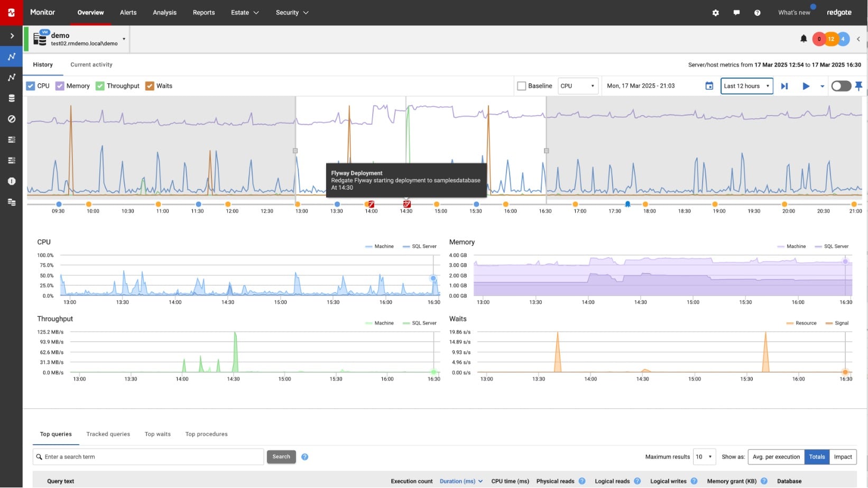
Task: Click the demo VM server icon
Action: click(x=40, y=38)
